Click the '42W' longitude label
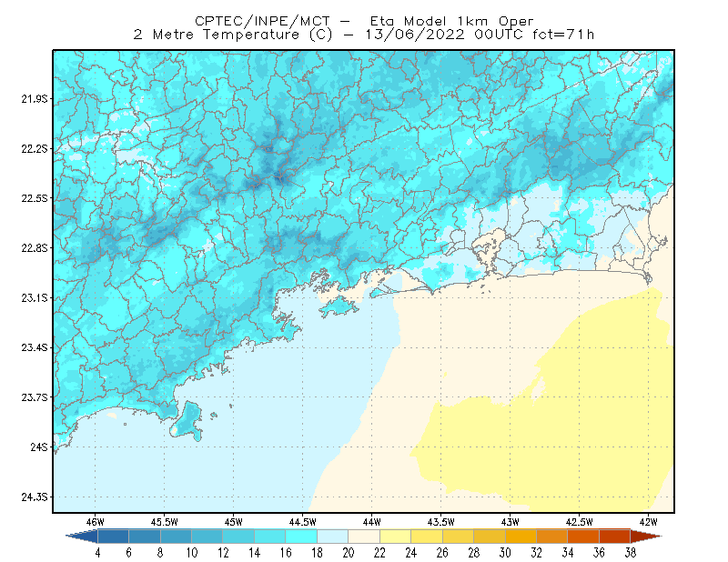 649,522
